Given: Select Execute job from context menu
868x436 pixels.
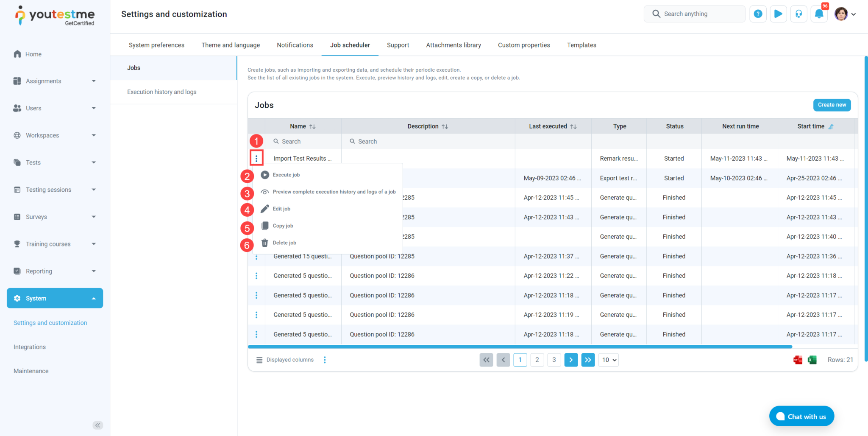Looking at the screenshot, I should pos(286,175).
